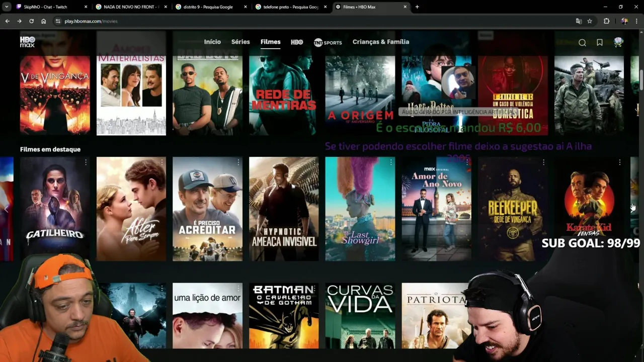Open The Last Showgirl movie poster
The image size is (644, 362).
360,209
